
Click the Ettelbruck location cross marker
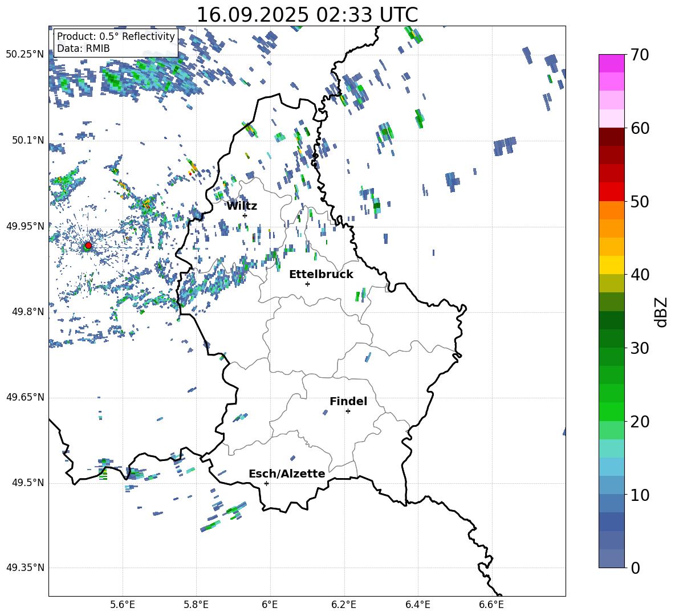click(x=307, y=284)
